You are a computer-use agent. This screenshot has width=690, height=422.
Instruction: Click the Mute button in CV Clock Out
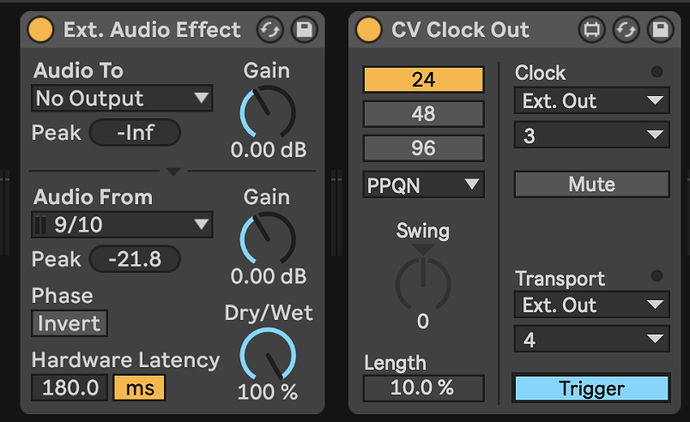pyautogui.click(x=591, y=184)
